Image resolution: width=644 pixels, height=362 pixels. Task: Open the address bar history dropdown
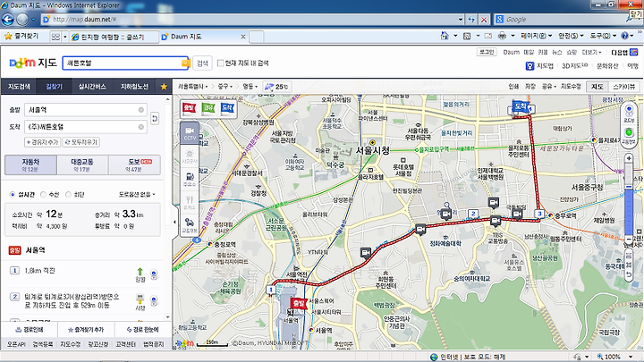point(461,20)
